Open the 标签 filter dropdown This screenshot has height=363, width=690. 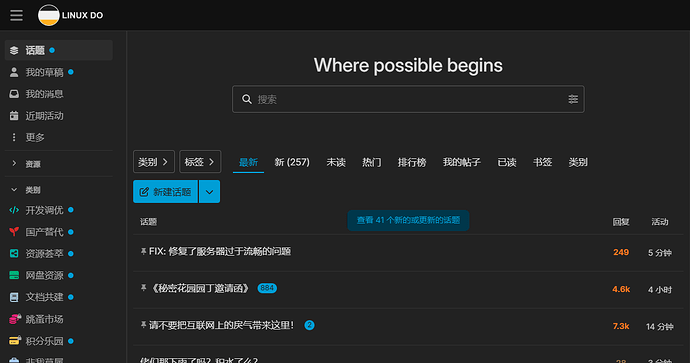pos(200,162)
